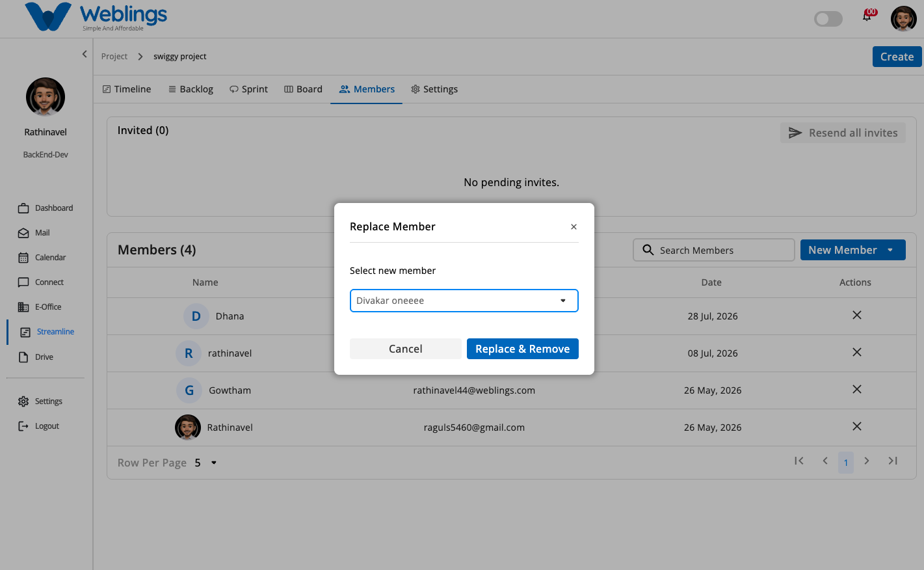Open Dashboard from the sidebar
Viewport: 924px width, 570px height.
click(x=46, y=208)
